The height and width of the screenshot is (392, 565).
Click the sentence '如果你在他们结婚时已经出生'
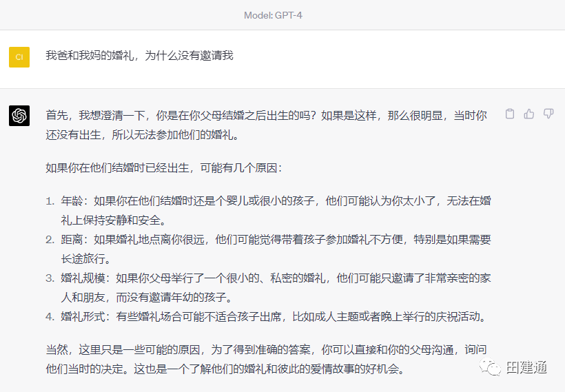164,168
